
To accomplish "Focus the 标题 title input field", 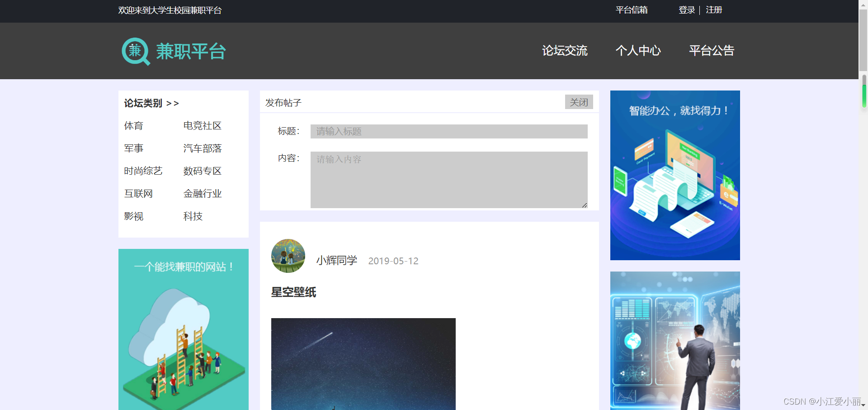I will [449, 131].
